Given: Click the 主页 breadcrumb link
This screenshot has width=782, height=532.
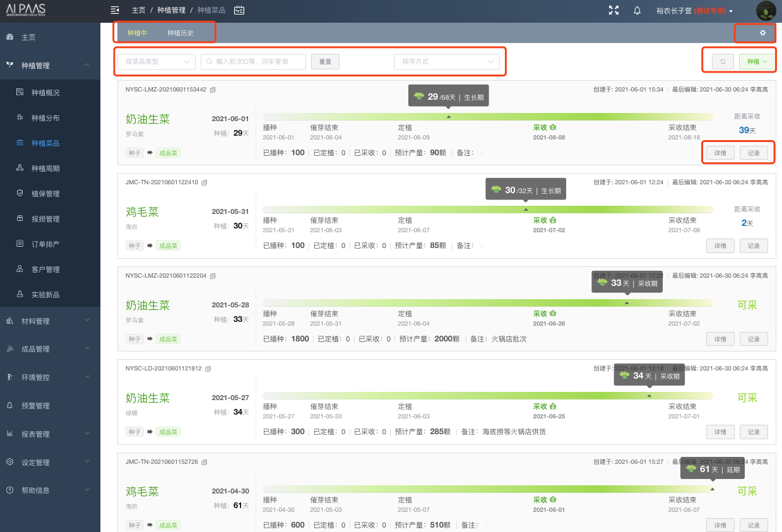Looking at the screenshot, I should pyautogui.click(x=138, y=11).
